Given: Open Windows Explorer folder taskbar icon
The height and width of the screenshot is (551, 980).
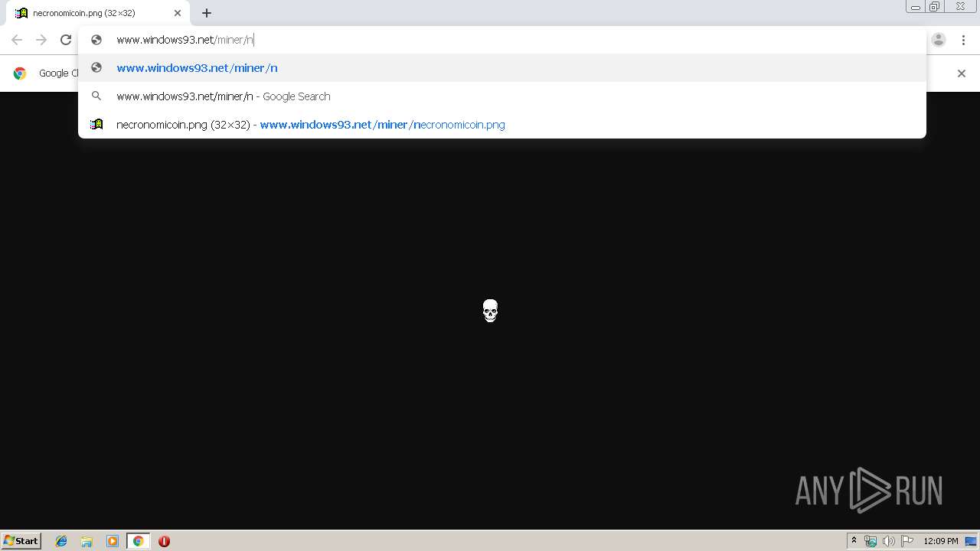Looking at the screenshot, I should tap(87, 541).
